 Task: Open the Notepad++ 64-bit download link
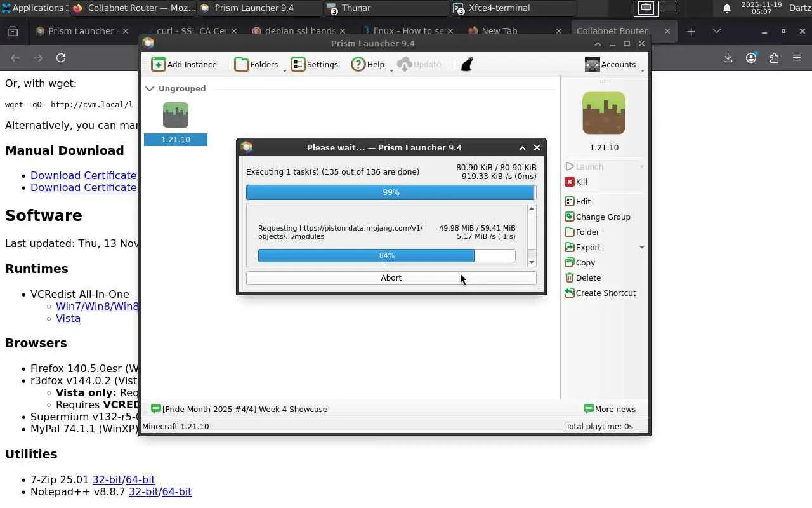pyautogui.click(x=177, y=491)
